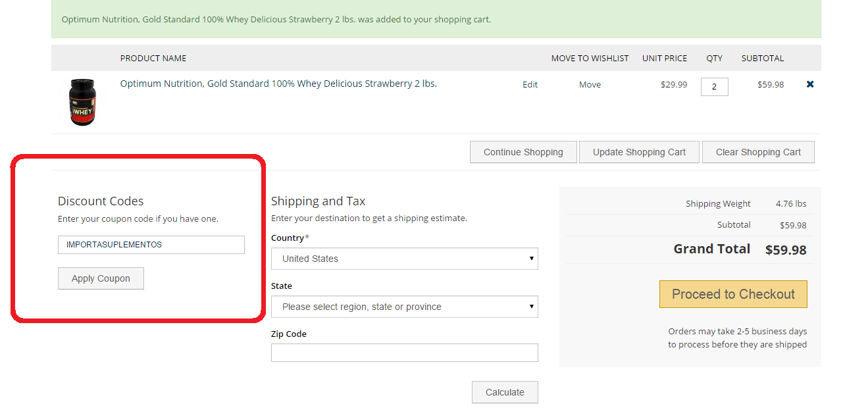This screenshot has width=868, height=408.
Task: Click the green added-to-cart success message
Action: click(x=436, y=18)
